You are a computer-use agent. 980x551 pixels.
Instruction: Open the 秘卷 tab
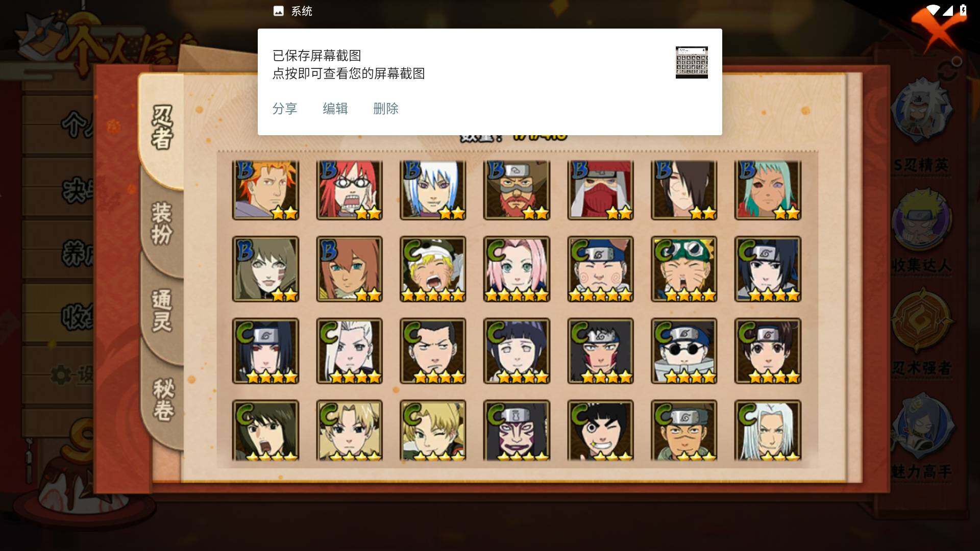click(163, 400)
